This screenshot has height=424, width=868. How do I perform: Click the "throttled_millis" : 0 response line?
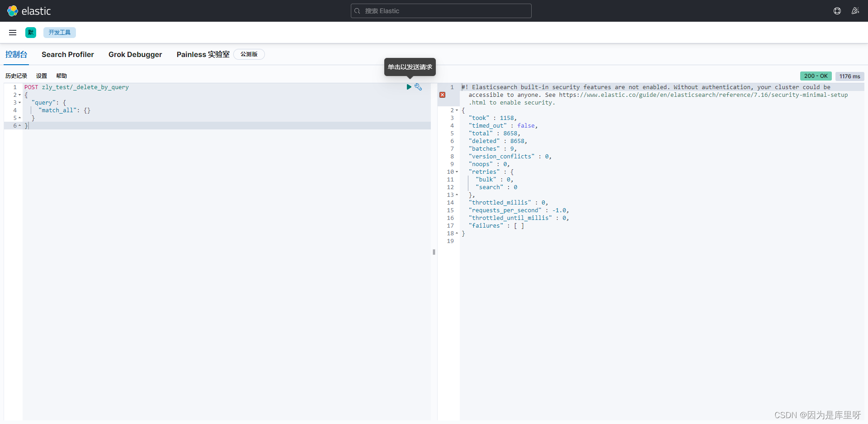pyautogui.click(x=508, y=203)
